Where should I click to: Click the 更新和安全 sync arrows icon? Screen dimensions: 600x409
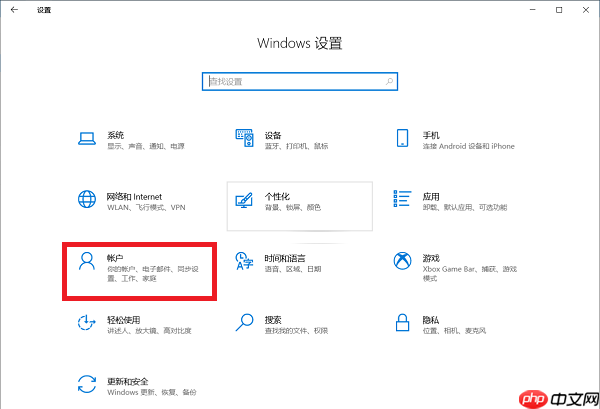pyautogui.click(x=87, y=384)
